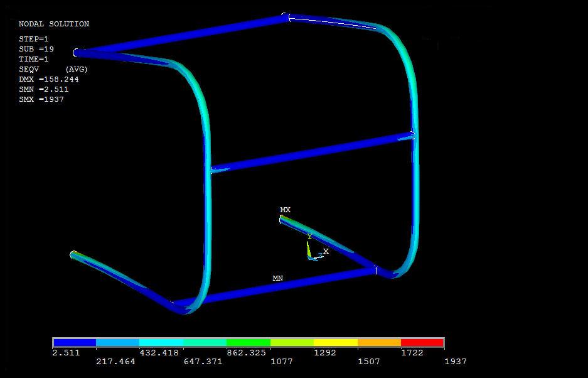Click the TIME=1 text
Image resolution: width=588 pixels, height=378 pixels.
(x=34, y=59)
